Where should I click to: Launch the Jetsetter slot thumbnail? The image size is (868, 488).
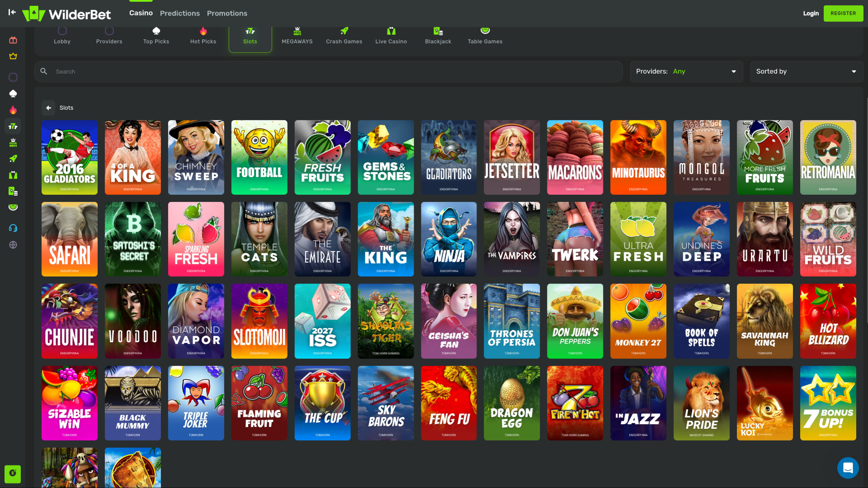(x=511, y=157)
